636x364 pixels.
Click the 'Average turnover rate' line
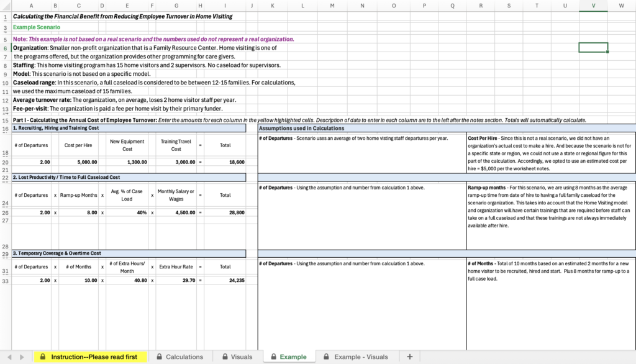pos(124,100)
